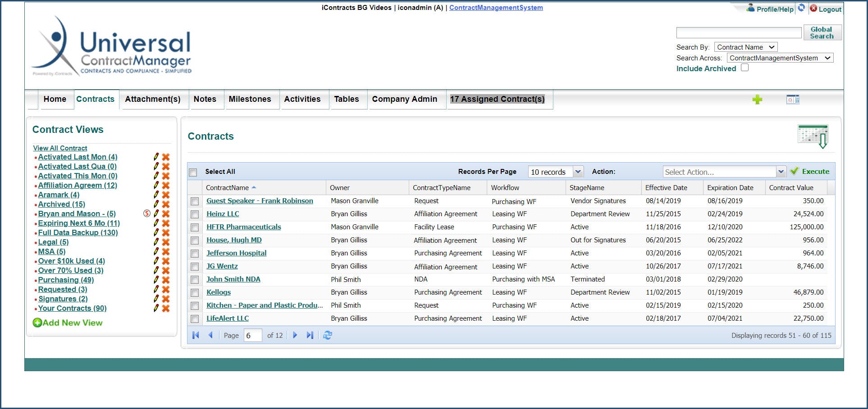This screenshot has width=868, height=409.
Task: Open the Jefferson Hospital contract link
Action: 236,253
